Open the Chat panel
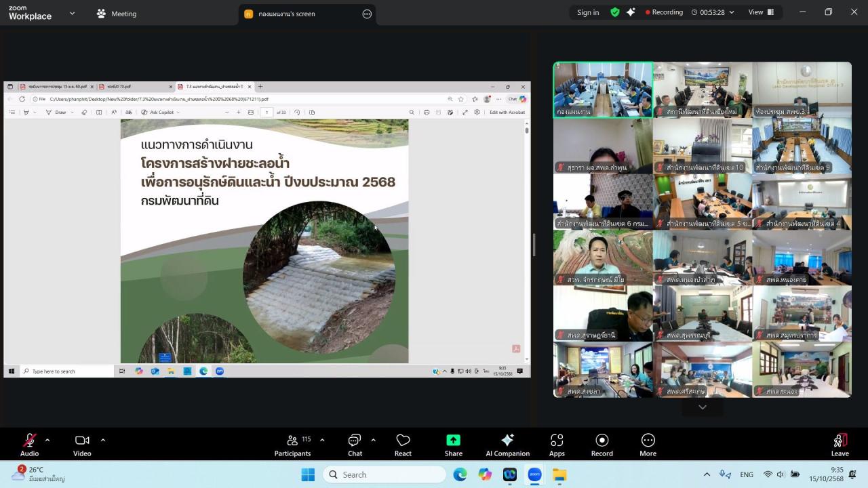The image size is (868, 488). [355, 445]
